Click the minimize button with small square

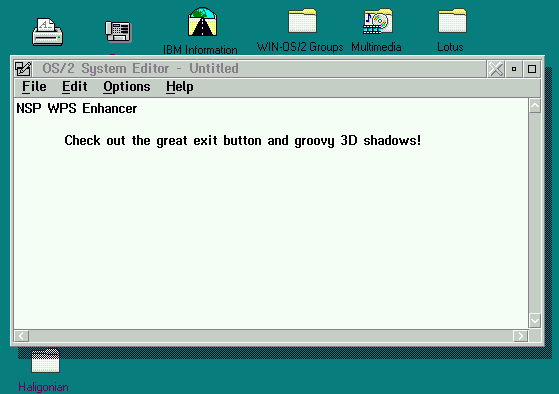coord(514,69)
